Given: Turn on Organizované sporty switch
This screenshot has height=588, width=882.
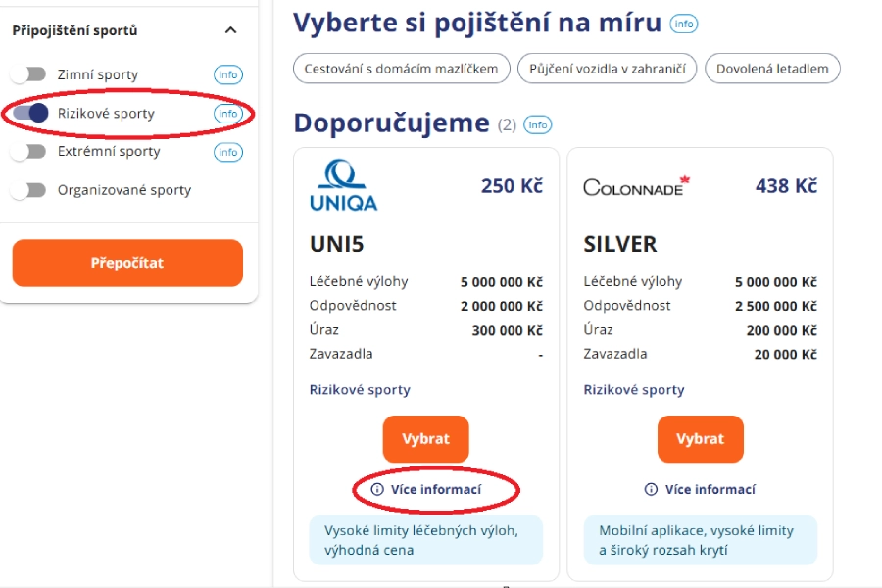Looking at the screenshot, I should (28, 190).
